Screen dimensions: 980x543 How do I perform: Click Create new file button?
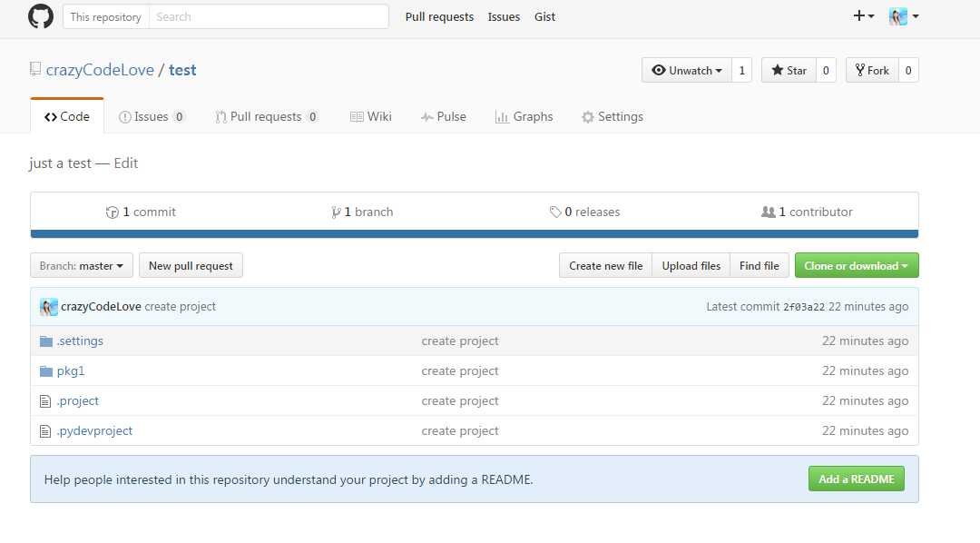click(605, 266)
